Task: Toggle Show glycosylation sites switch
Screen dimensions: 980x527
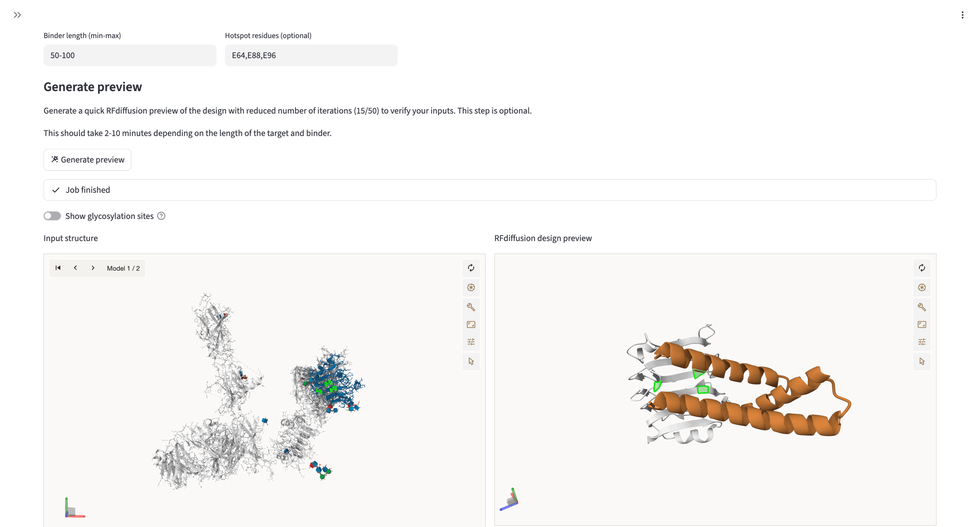Action: coord(52,216)
